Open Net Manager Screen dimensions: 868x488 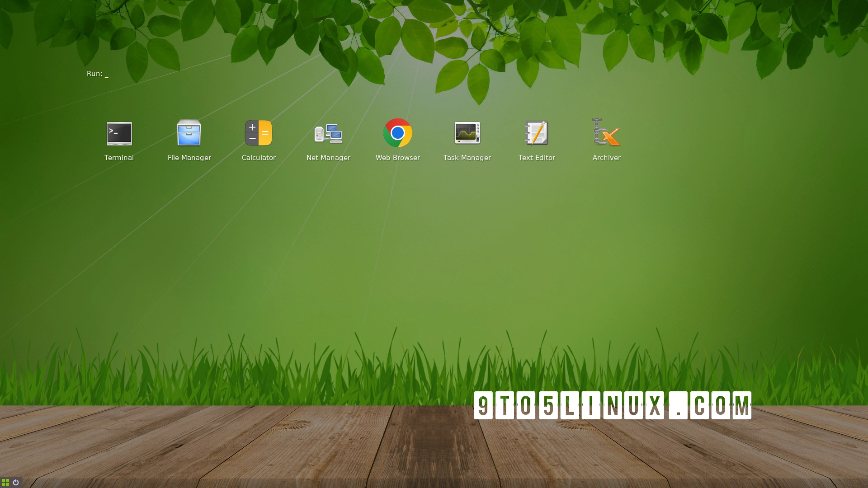point(328,133)
